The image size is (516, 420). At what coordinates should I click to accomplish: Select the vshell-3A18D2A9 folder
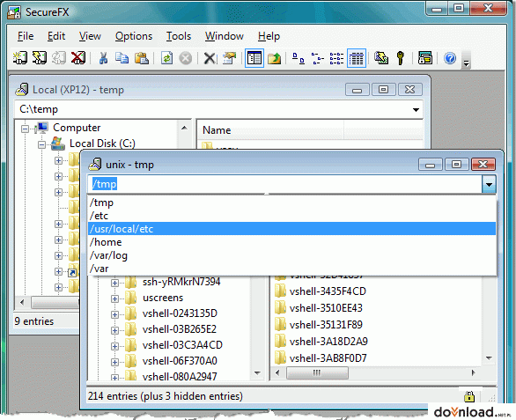[328, 342]
